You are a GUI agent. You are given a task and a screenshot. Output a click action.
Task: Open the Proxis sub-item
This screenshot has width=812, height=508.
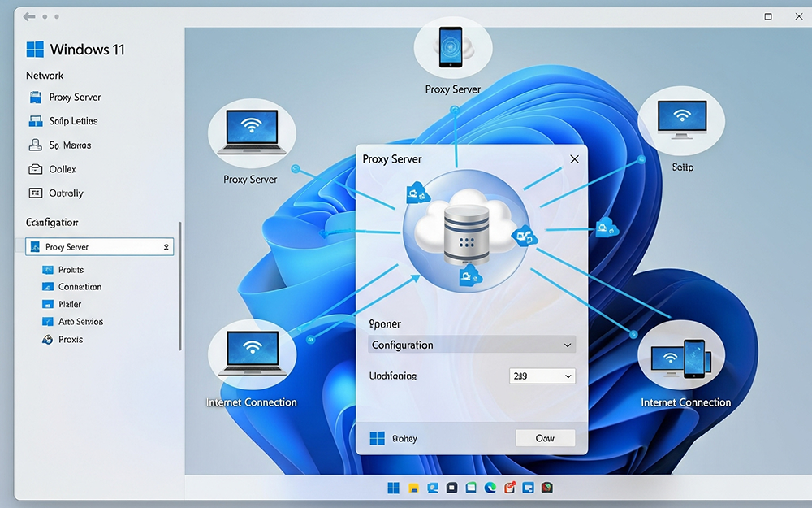click(x=63, y=340)
